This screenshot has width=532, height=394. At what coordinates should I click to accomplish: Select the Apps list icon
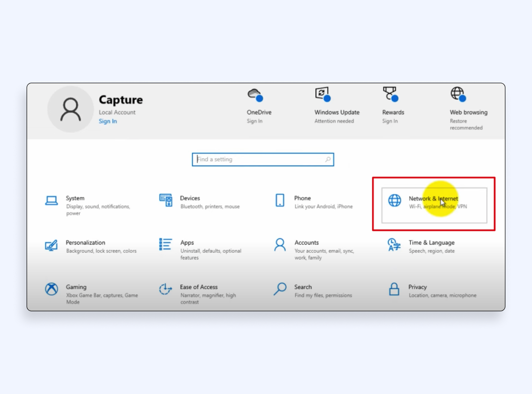[166, 244]
